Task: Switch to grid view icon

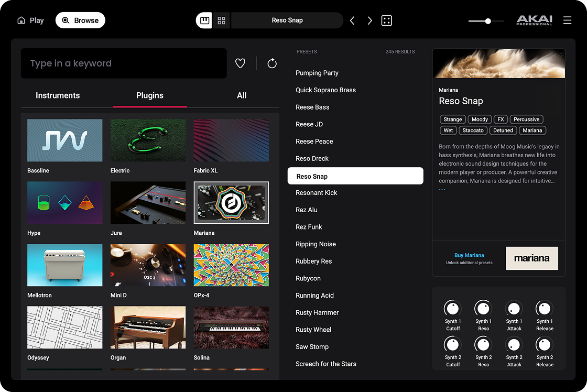Action: tap(222, 20)
